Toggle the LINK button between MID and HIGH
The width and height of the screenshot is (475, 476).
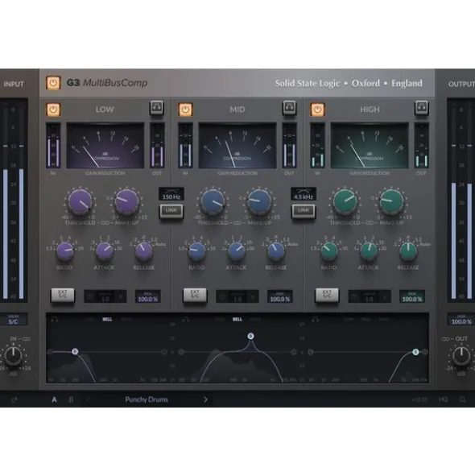304,211
